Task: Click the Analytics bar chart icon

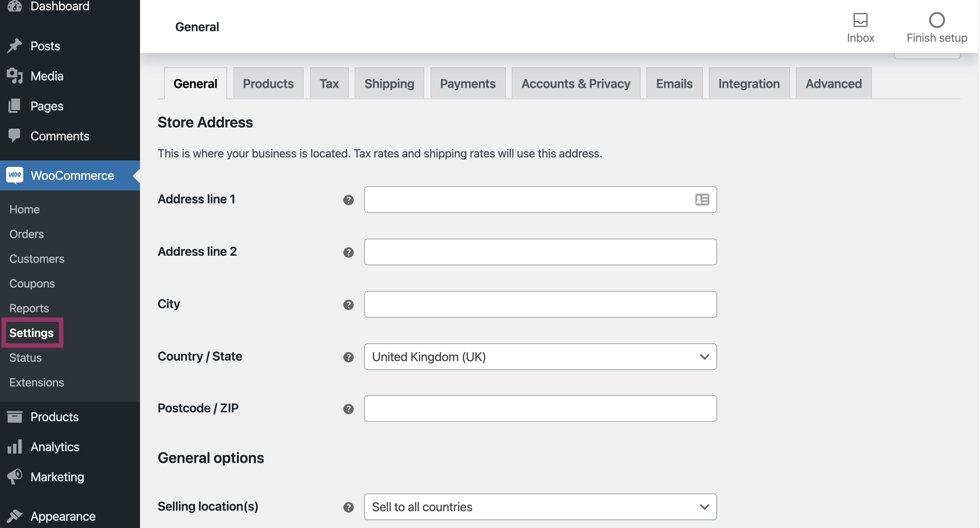Action: pos(14,446)
